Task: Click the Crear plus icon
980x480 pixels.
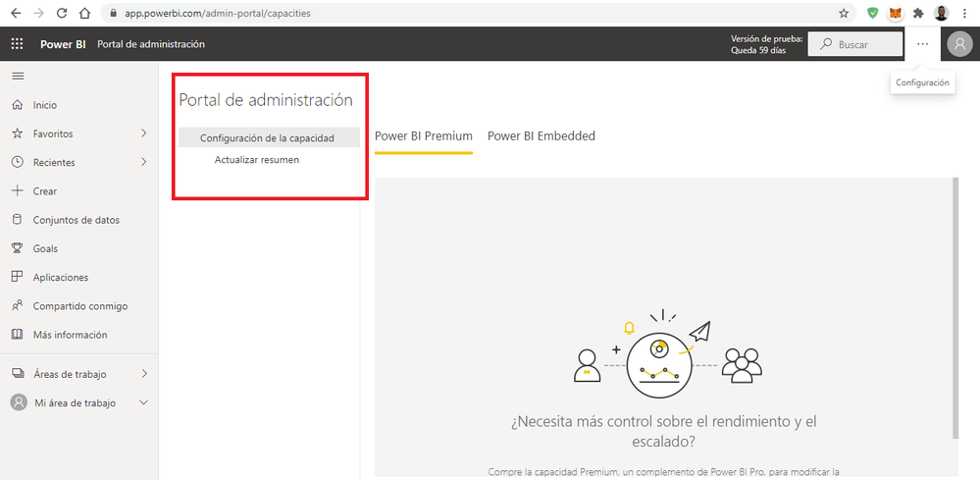Action: click(x=18, y=191)
